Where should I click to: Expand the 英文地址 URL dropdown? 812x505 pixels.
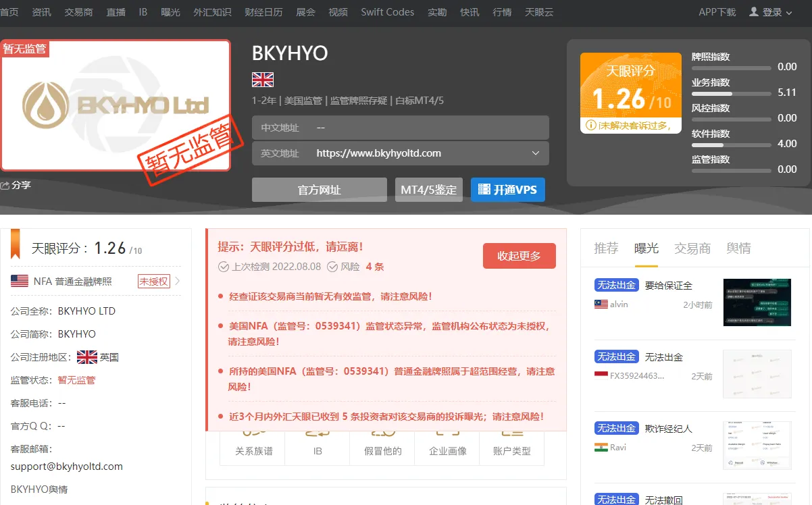(536, 153)
